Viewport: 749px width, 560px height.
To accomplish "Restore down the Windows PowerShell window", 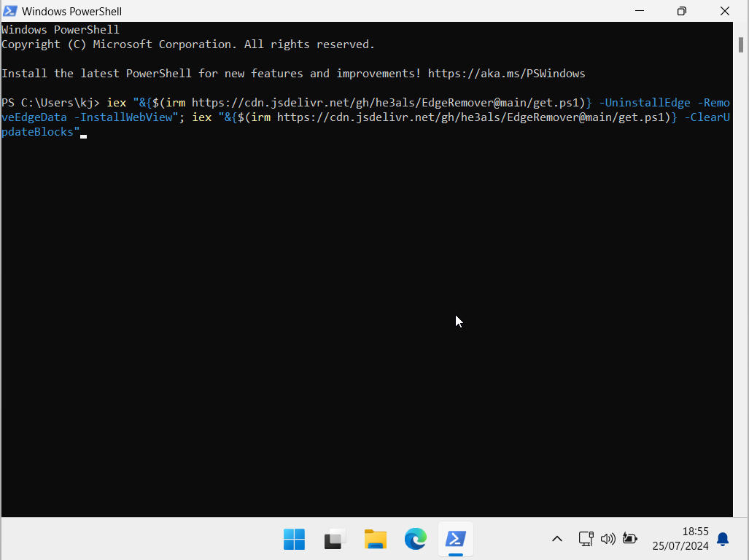I will (682, 11).
